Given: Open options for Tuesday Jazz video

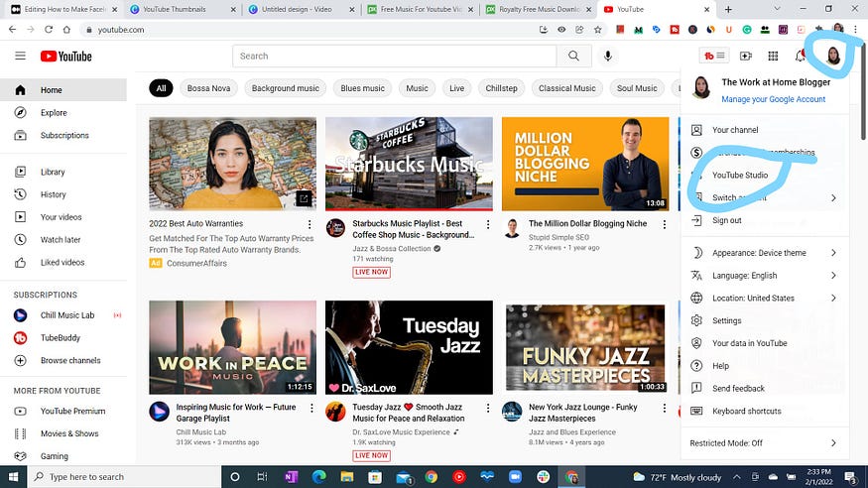Looking at the screenshot, I should click(x=488, y=408).
